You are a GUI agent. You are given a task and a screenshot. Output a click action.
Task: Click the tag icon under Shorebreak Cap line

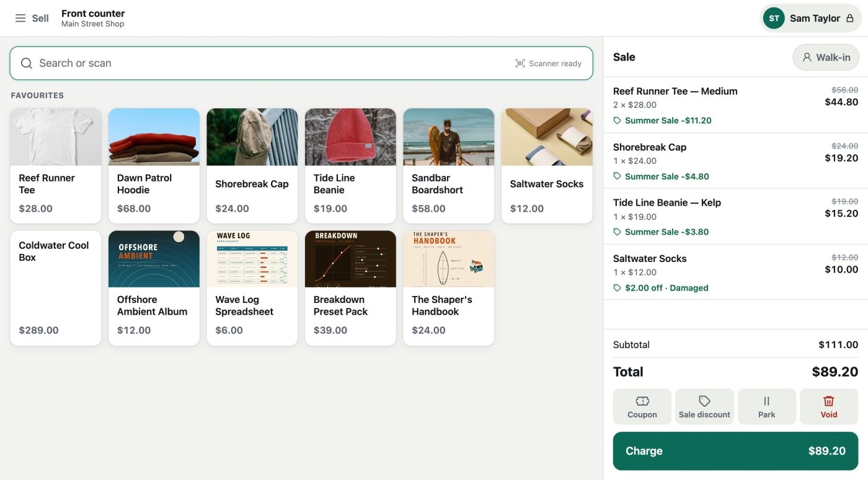[x=617, y=177]
